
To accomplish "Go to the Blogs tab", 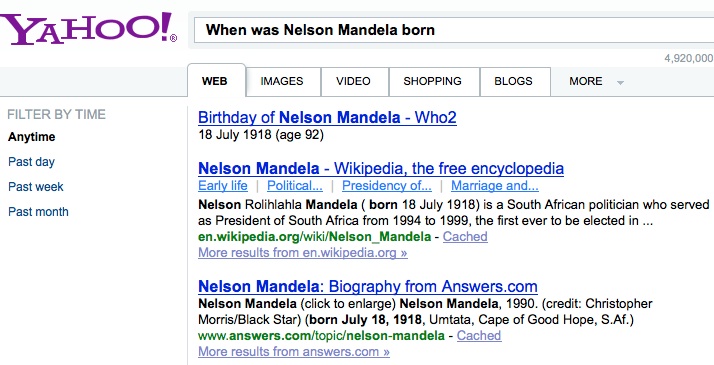I will click(x=513, y=81).
